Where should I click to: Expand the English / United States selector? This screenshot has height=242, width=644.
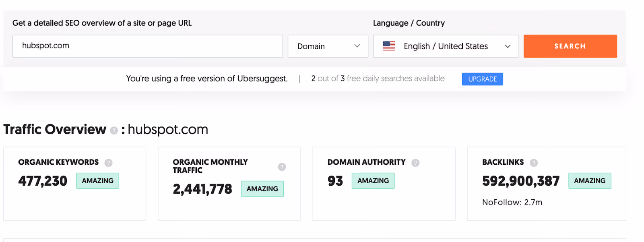446,46
